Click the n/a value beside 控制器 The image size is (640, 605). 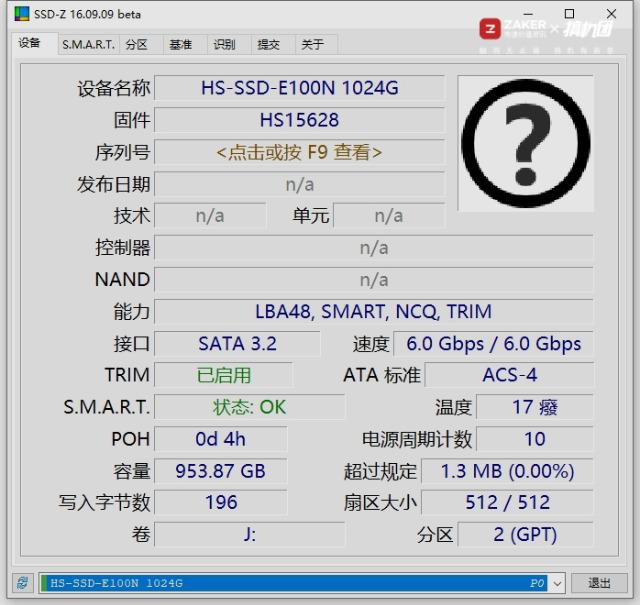(373, 248)
